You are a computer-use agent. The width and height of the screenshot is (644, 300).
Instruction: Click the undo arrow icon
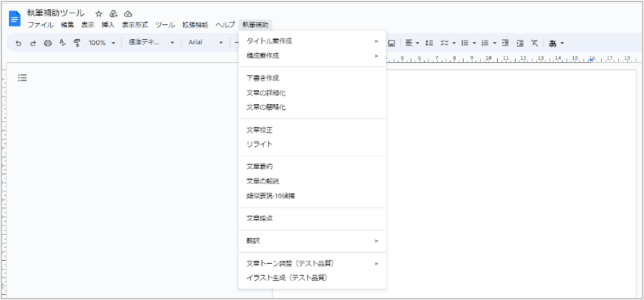18,43
